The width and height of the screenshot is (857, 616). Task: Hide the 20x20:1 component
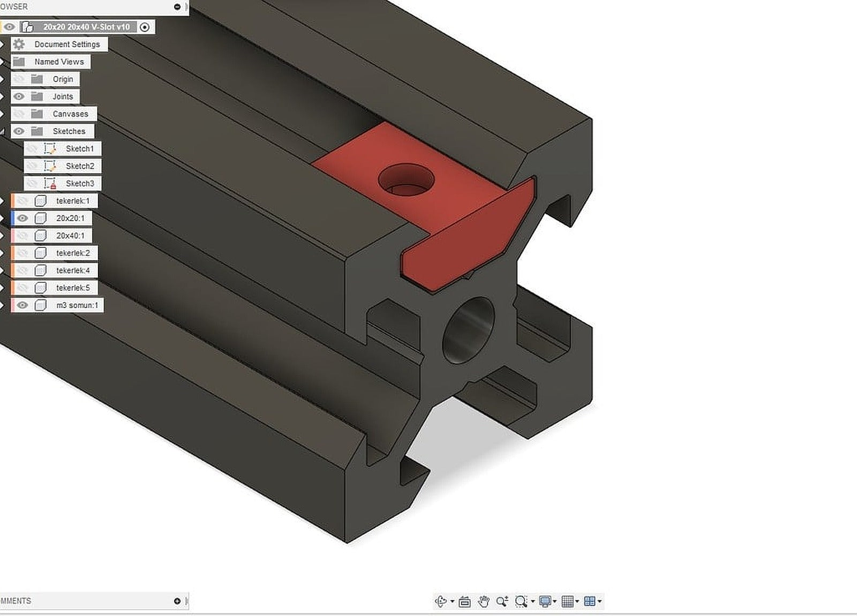21,219
